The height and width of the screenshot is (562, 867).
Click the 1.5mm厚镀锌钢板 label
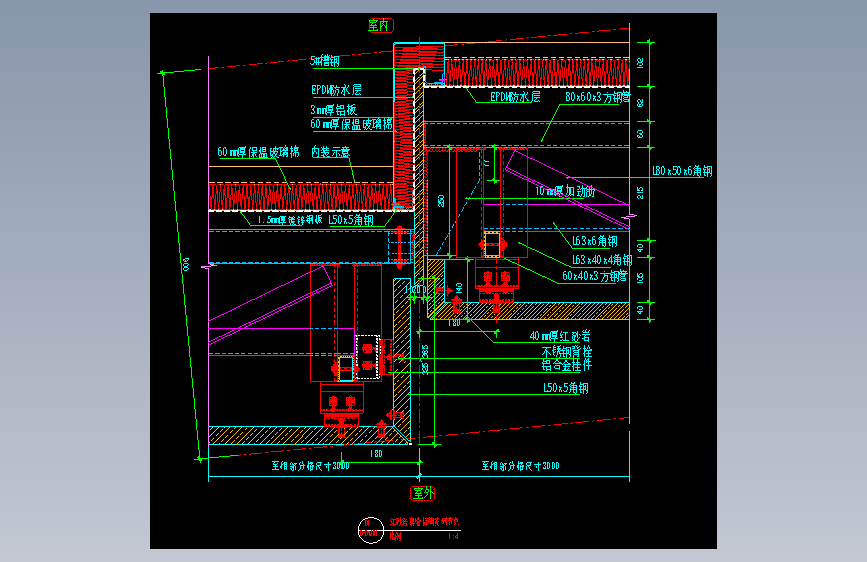pyautogui.click(x=290, y=220)
